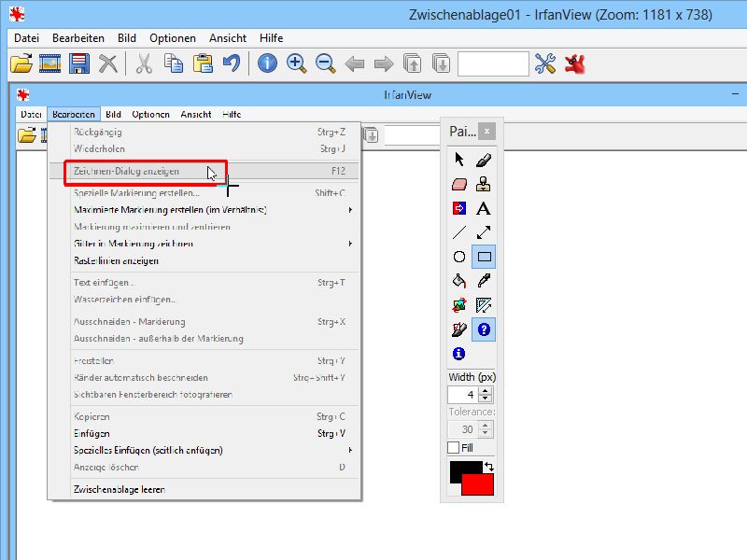Click the next page icon in outer toolbar
The height and width of the screenshot is (560, 747).
[x=441, y=63]
